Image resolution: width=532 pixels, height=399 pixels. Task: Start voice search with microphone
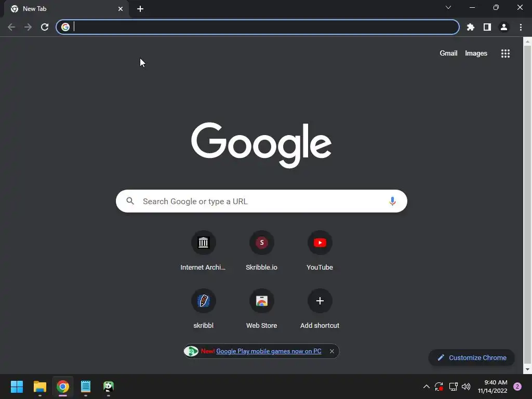[x=392, y=201]
